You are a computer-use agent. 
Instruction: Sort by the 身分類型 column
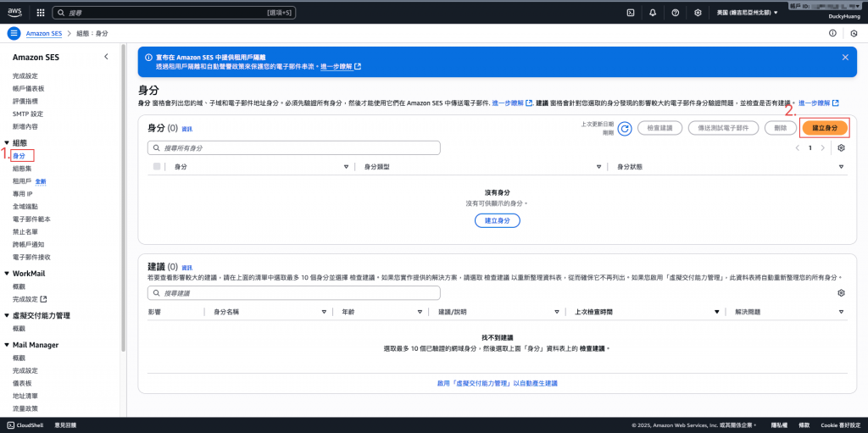pyautogui.click(x=598, y=167)
